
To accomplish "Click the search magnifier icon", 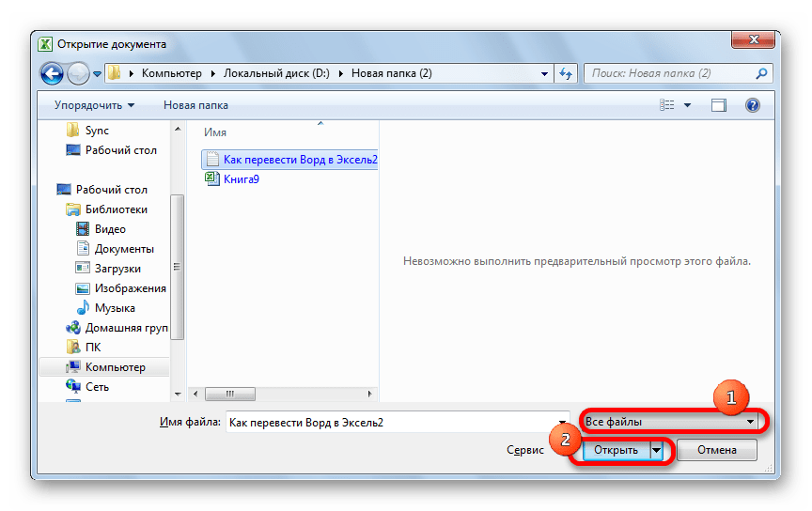I will click(761, 73).
